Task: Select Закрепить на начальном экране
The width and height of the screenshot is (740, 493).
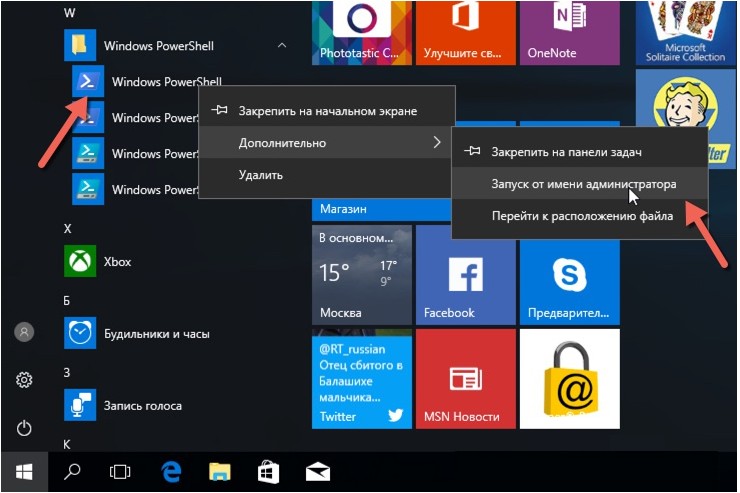Action: pyautogui.click(x=327, y=111)
